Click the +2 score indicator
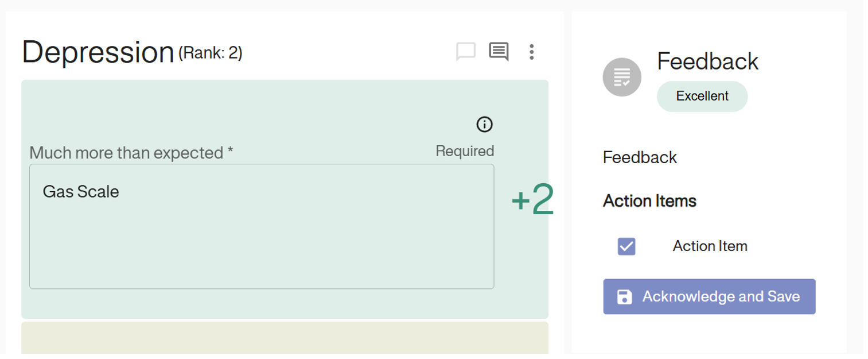 click(532, 201)
